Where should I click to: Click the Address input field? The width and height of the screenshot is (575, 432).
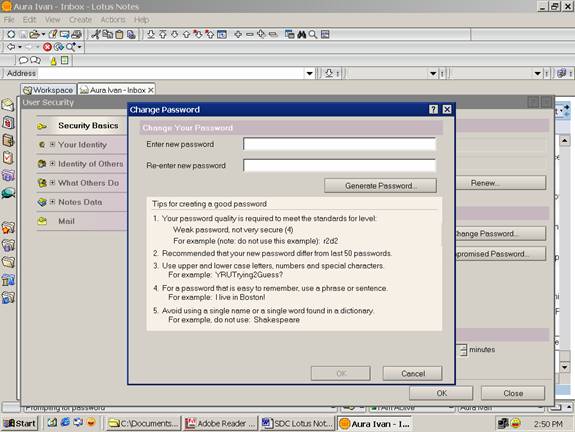[171, 73]
